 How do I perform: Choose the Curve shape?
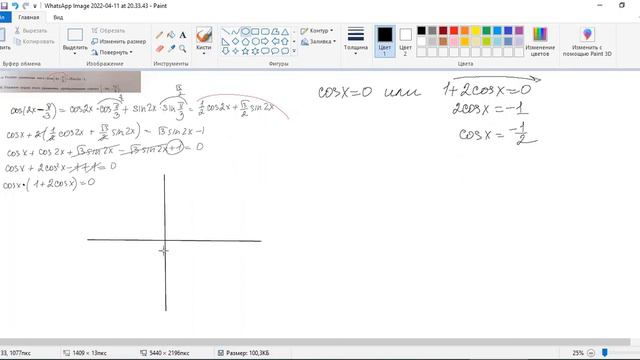click(236, 31)
